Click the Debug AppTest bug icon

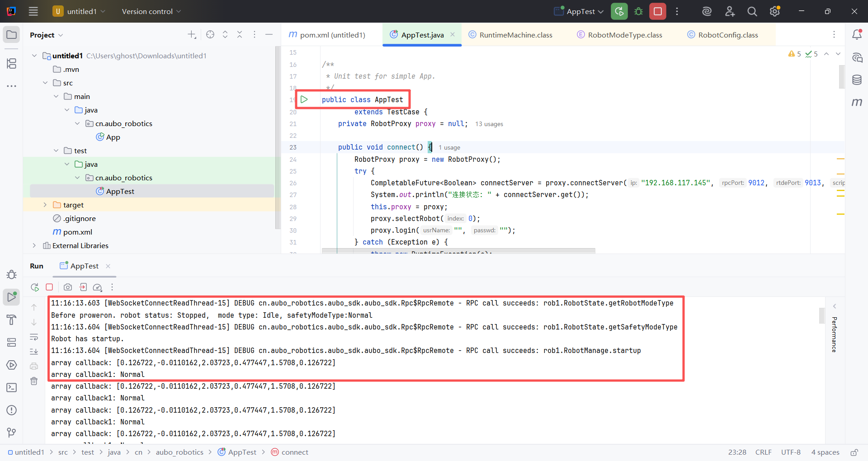638,11
